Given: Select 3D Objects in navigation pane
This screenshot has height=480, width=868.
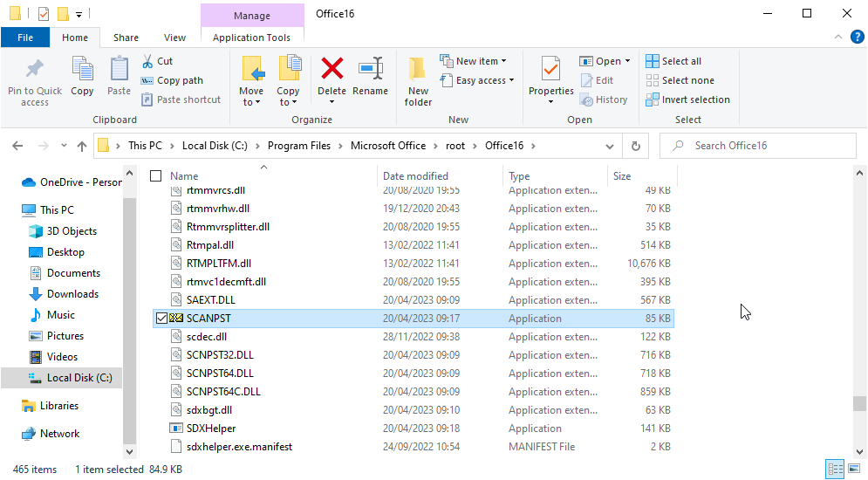Looking at the screenshot, I should 63,231.
